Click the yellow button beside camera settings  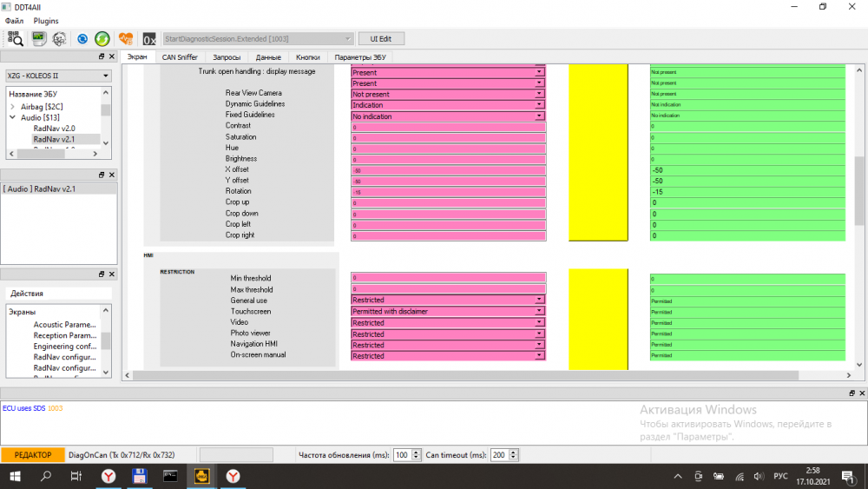598,152
